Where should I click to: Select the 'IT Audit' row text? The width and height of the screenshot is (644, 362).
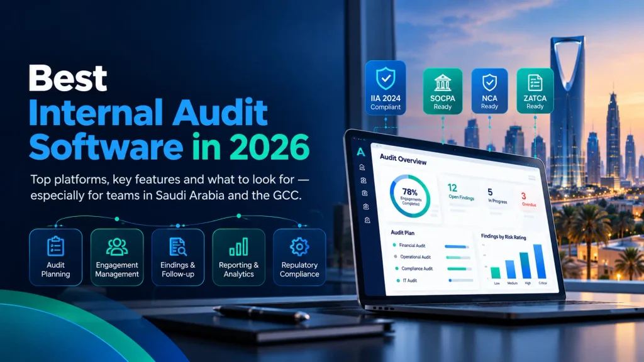pyautogui.click(x=410, y=281)
